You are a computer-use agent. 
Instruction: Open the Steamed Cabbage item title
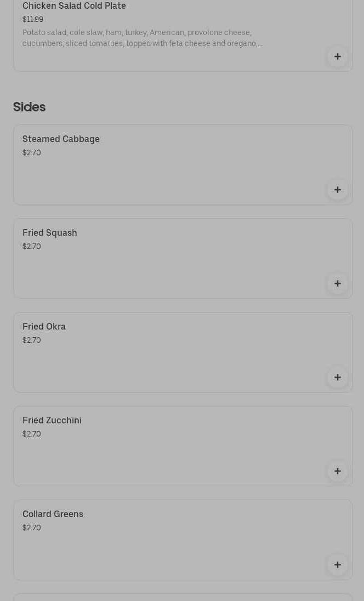pos(61,139)
